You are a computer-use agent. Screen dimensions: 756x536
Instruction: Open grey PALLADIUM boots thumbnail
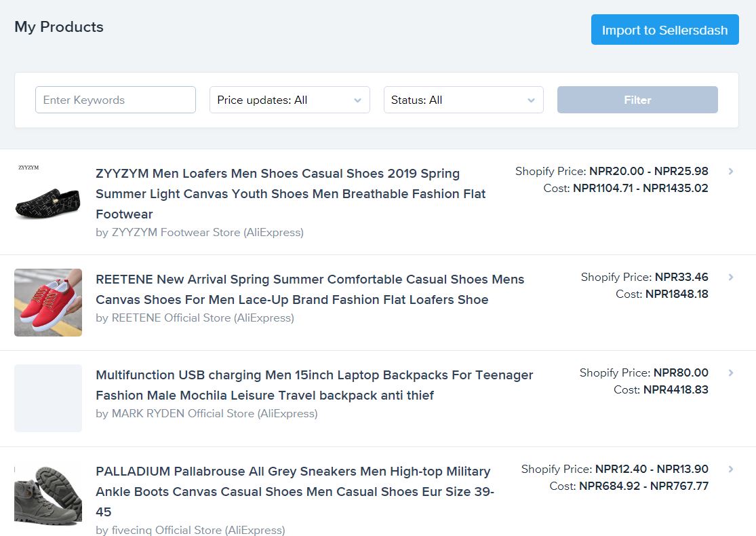click(47, 495)
